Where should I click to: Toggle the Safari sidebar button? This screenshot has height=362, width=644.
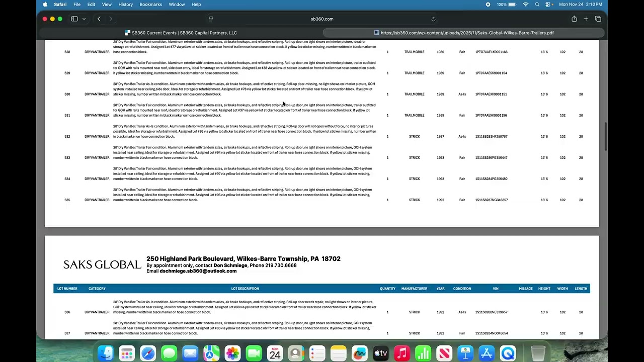(x=74, y=19)
